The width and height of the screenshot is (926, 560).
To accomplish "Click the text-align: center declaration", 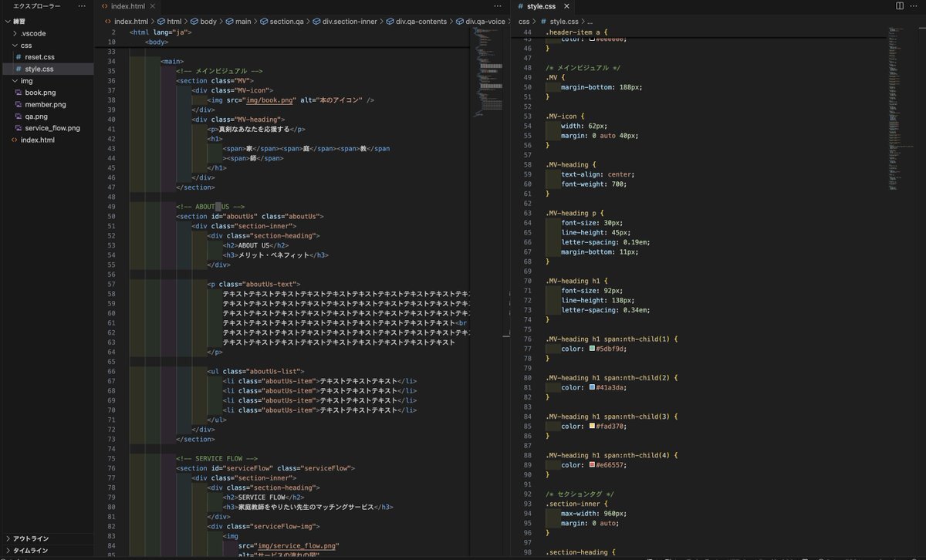I will click(598, 174).
